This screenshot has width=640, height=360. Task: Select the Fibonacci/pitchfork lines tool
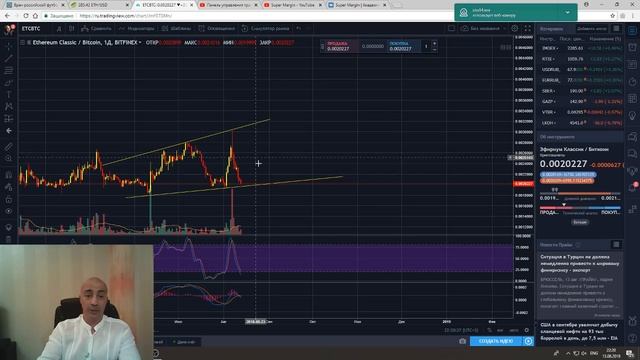(x=9, y=71)
